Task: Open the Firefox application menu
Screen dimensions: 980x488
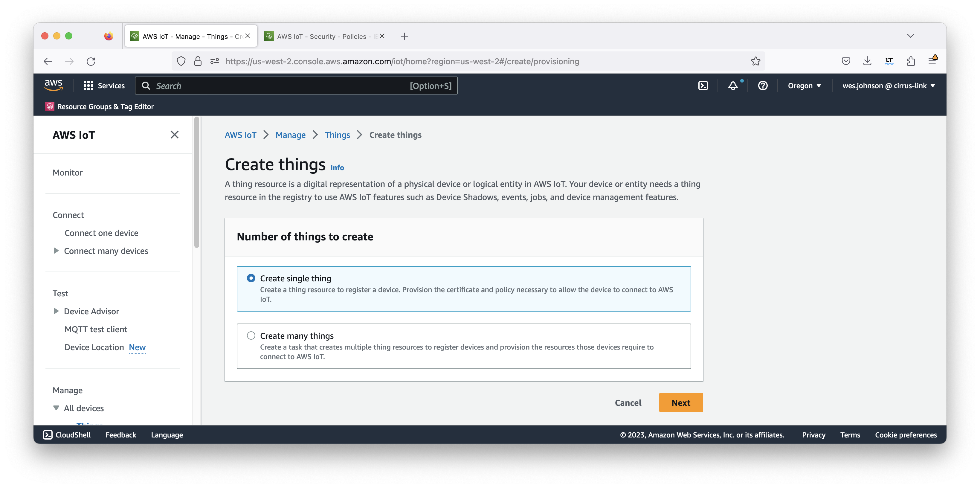Action: point(932,60)
